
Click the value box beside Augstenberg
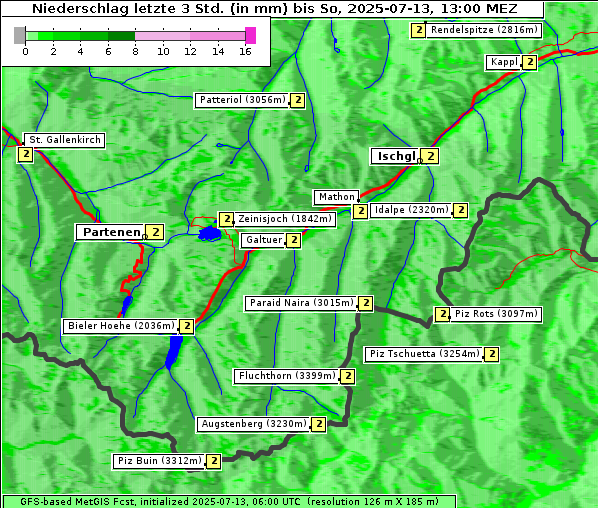coord(319,424)
